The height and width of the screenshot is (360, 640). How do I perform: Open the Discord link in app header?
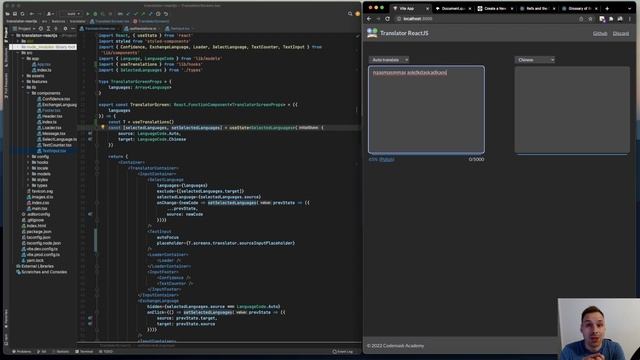621,33
